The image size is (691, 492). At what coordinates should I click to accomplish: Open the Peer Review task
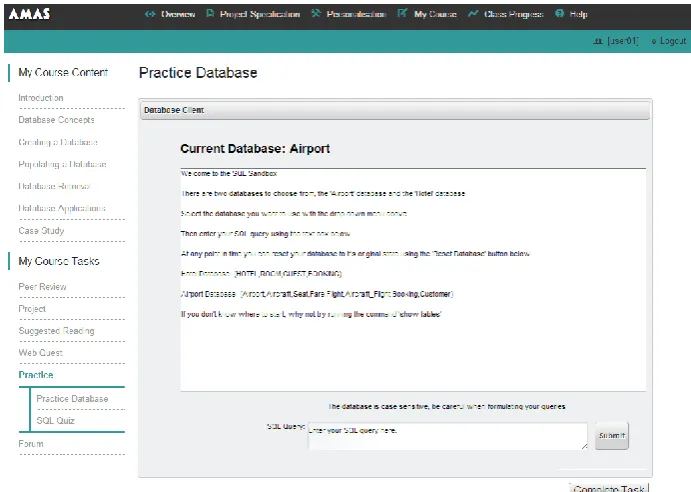(42, 287)
